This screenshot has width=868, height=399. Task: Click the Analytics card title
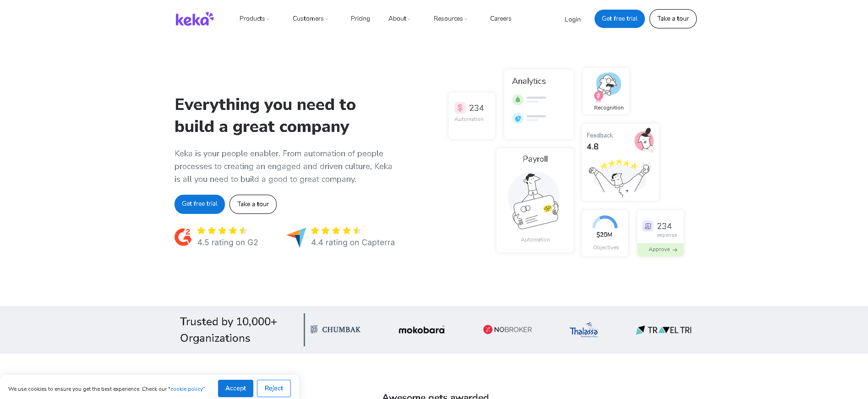tap(529, 81)
